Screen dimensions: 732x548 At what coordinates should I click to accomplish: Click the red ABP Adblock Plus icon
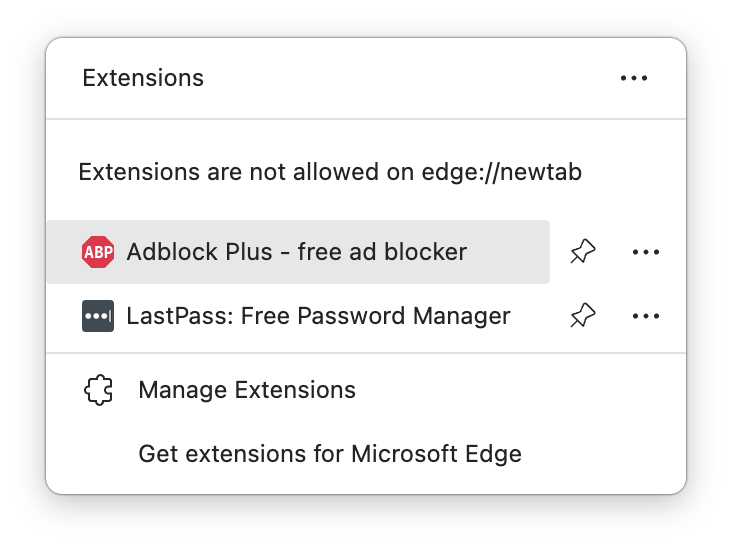[98, 252]
